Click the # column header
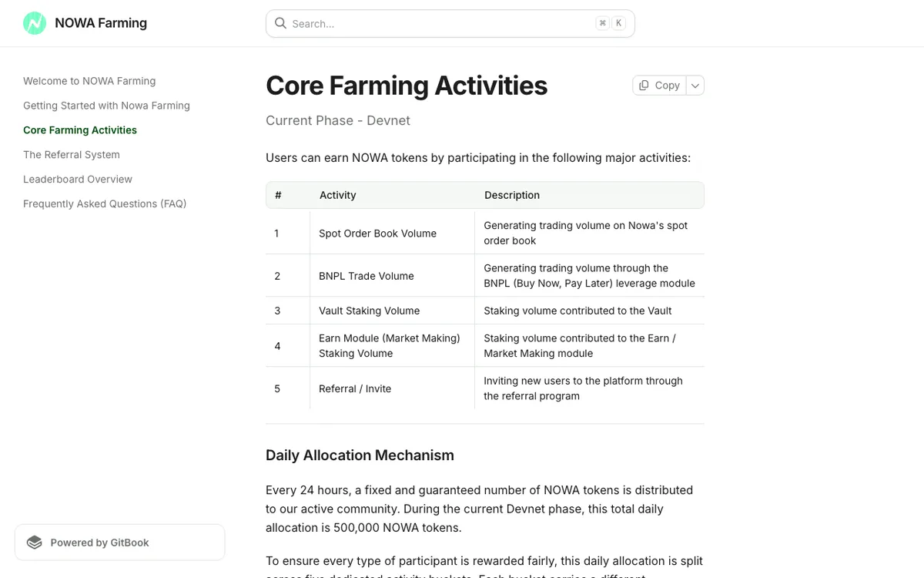Image resolution: width=924 pixels, height=578 pixels. pyautogui.click(x=278, y=195)
